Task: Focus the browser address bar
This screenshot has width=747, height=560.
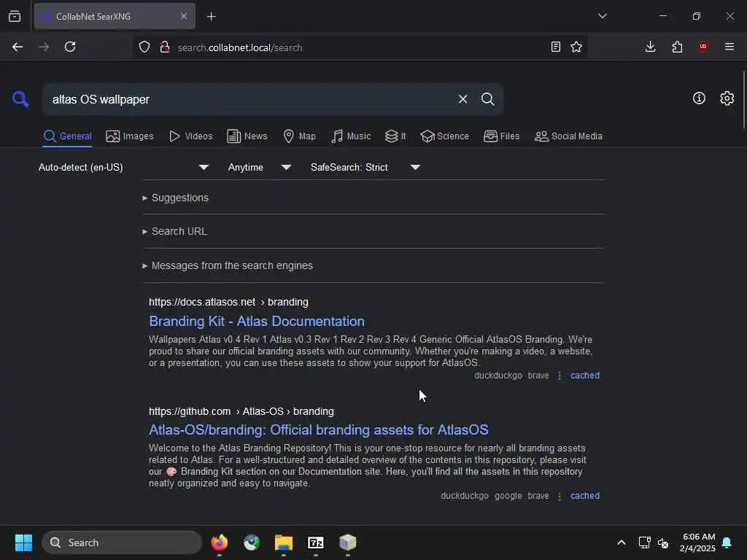Action: tap(360, 47)
